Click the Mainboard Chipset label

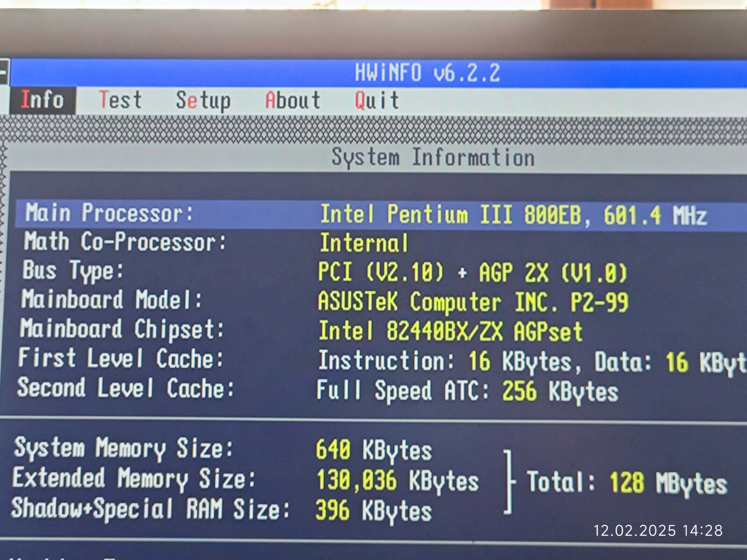(x=122, y=329)
